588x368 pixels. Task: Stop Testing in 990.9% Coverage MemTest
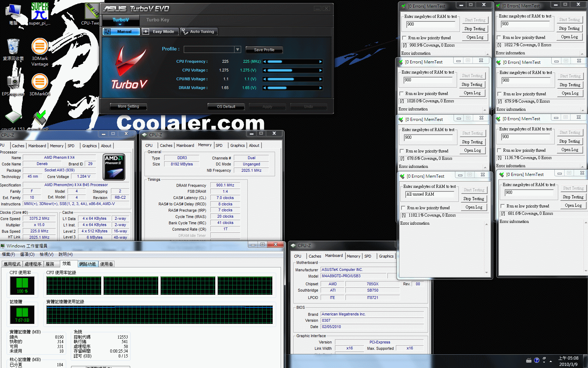coord(475,29)
